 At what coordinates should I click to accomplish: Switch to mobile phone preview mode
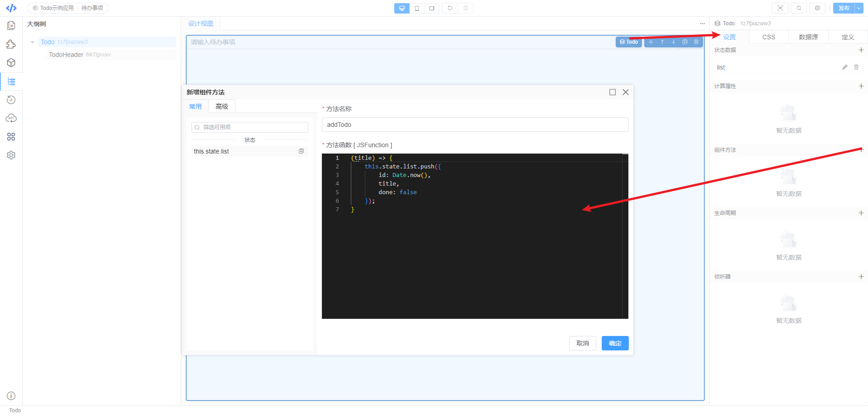(x=417, y=8)
